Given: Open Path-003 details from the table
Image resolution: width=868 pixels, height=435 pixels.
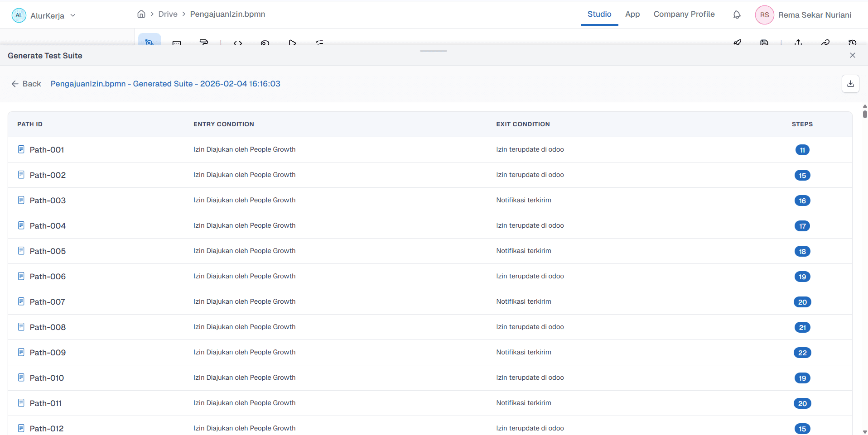Looking at the screenshot, I should point(48,200).
